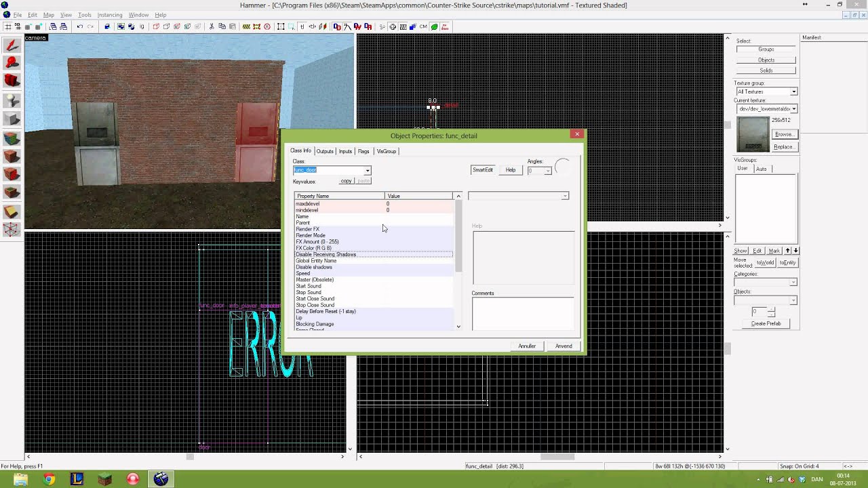Click the Undo toolbar icon

pos(79,26)
